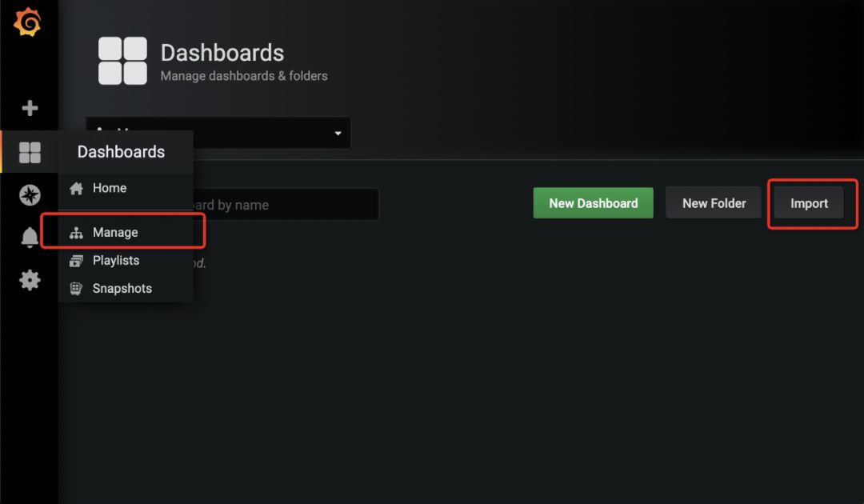Image resolution: width=864 pixels, height=504 pixels.
Task: Click the Grafana logo icon
Action: click(27, 22)
